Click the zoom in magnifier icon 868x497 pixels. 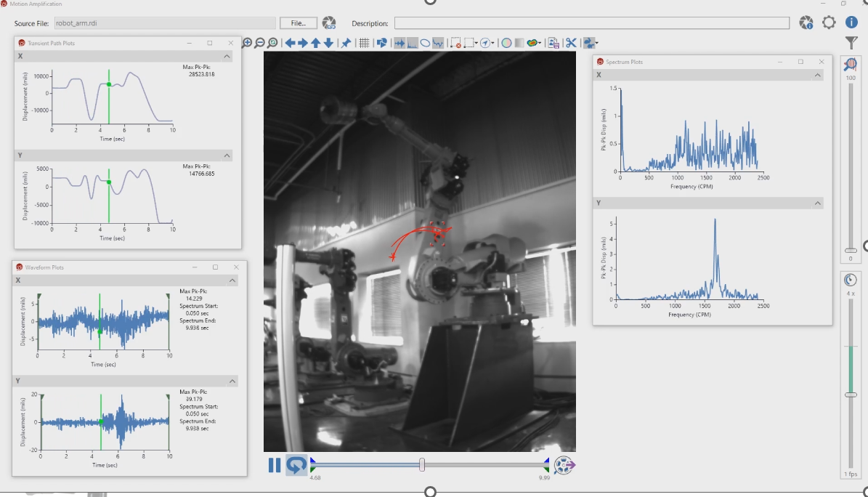pos(248,43)
